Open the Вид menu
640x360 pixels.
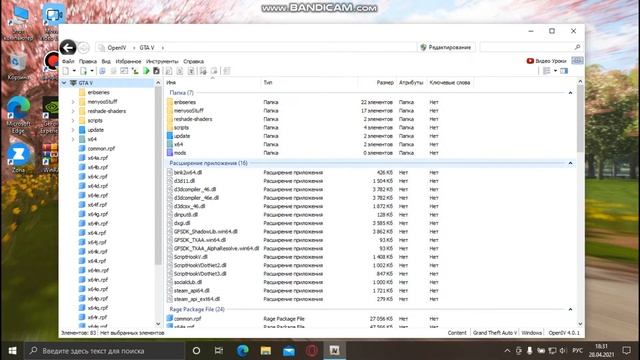click(106, 61)
